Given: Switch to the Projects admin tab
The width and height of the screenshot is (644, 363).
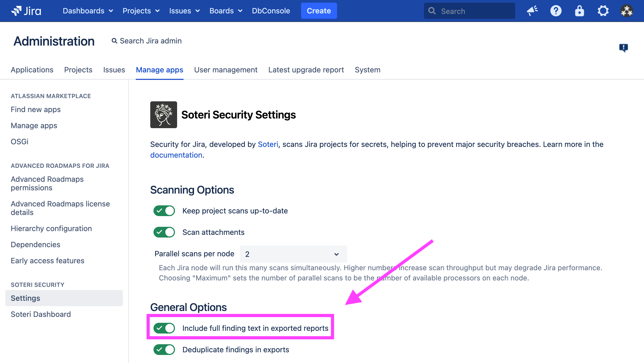Looking at the screenshot, I should pyautogui.click(x=78, y=70).
